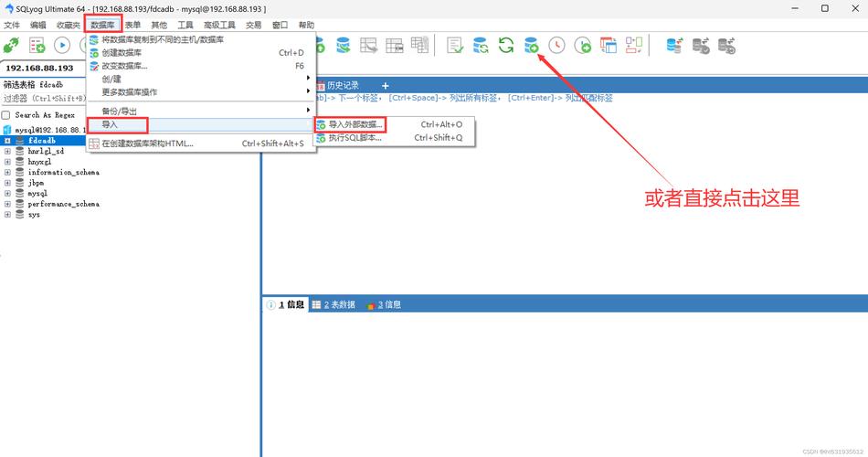Choose 执行SQL脚本... from the submenu

394,138
